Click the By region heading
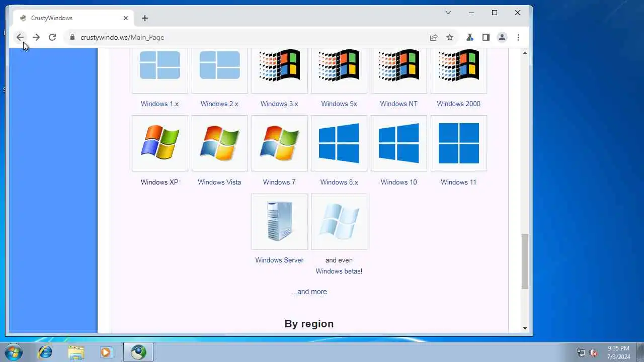This screenshot has width=644, height=362. coord(309,324)
